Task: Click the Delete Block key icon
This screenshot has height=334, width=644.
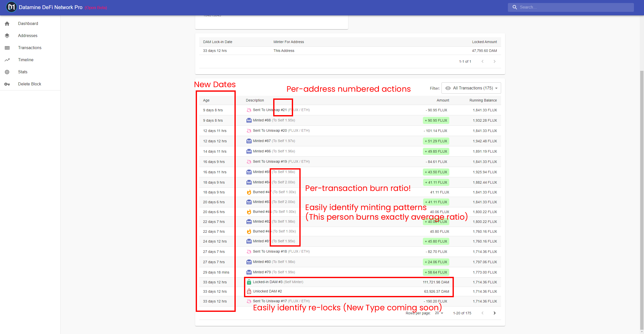Action: [7, 84]
